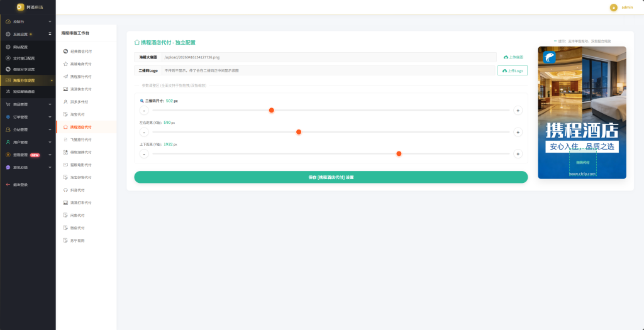Screen dimensions: 644x330
Task: Click the 上下距离 Y轴 slider handle
Action: (x=399, y=153)
